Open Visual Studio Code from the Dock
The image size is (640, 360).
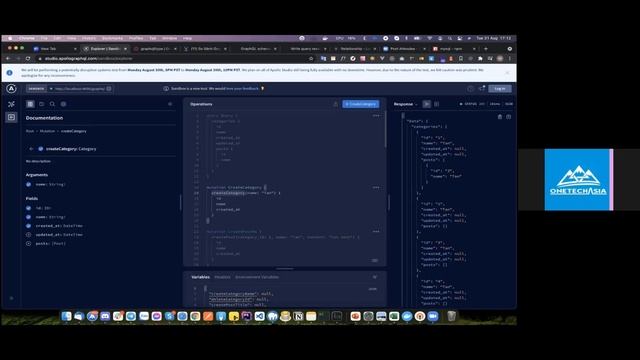click(259, 316)
